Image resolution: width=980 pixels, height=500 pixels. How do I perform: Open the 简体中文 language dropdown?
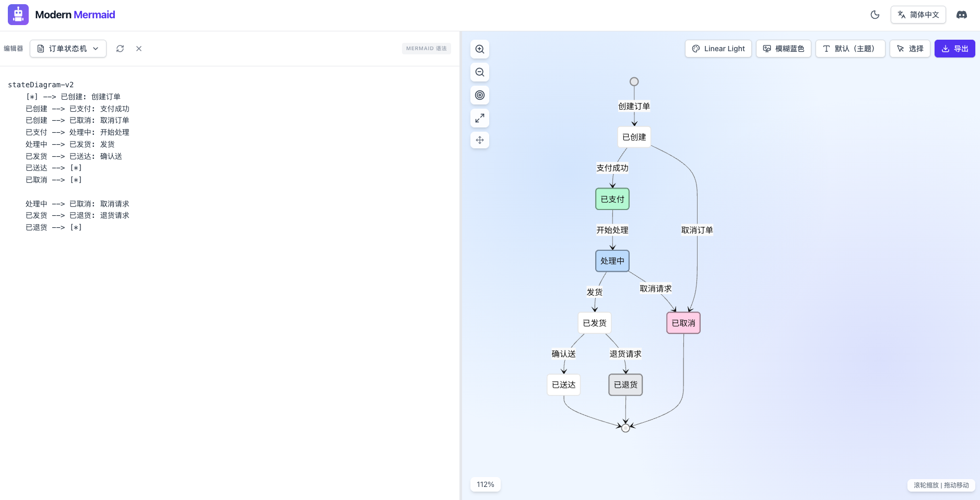tap(918, 15)
